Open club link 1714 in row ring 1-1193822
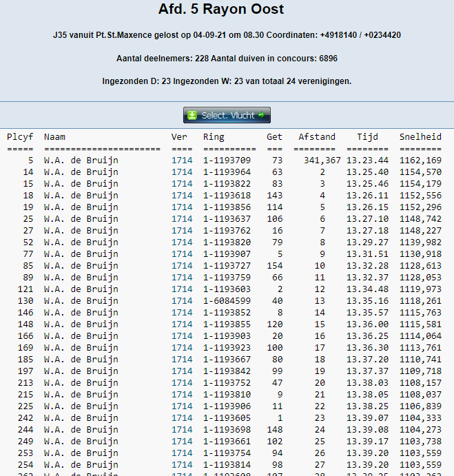Screen dimensions: 454x476 pos(182,184)
